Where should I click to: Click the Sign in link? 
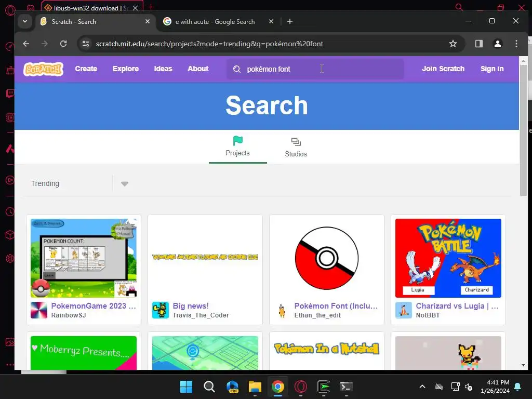tap(492, 69)
